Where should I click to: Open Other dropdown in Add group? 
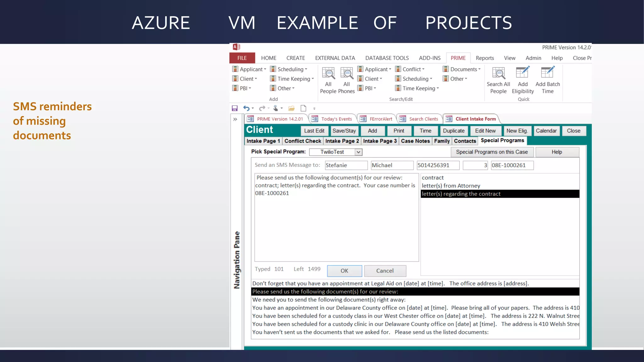[x=282, y=88]
